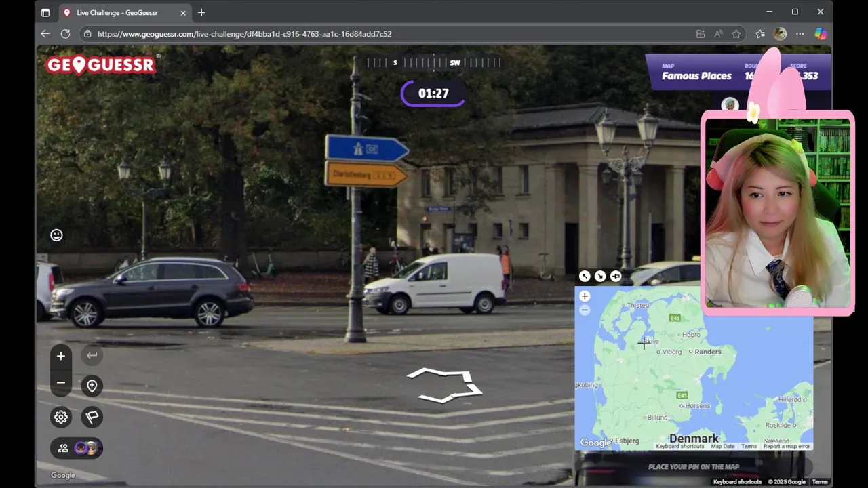Click Billund on the guess map
868x488 pixels.
(657, 418)
